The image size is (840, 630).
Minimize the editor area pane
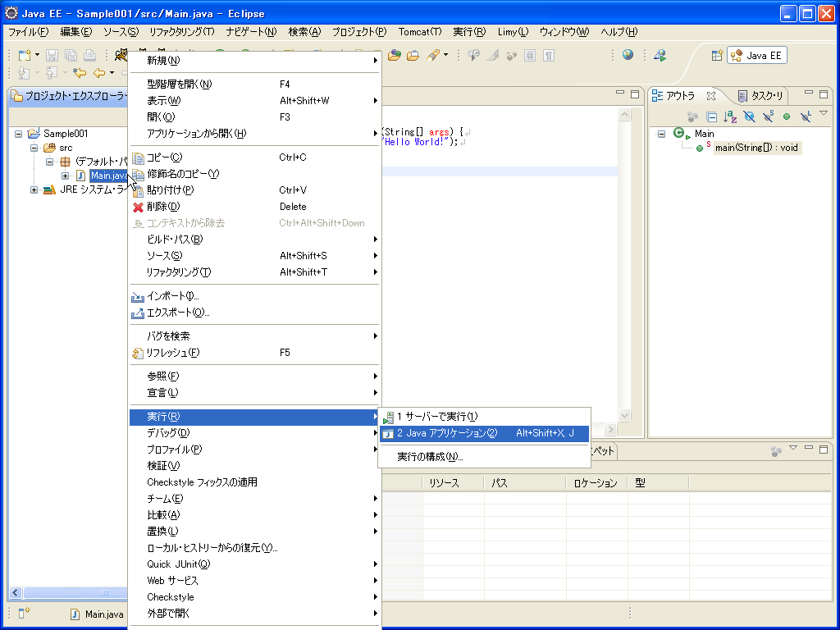620,94
